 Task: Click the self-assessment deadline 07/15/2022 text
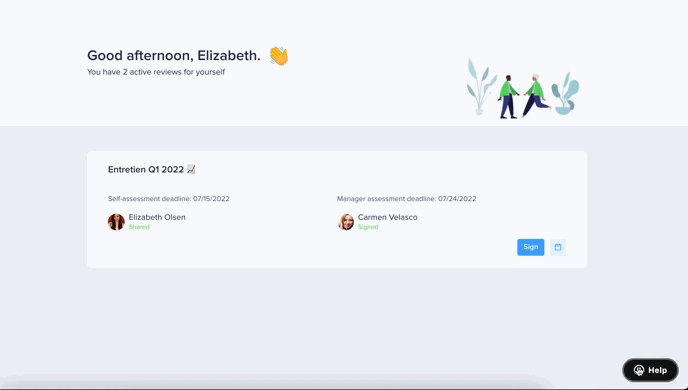coord(168,199)
